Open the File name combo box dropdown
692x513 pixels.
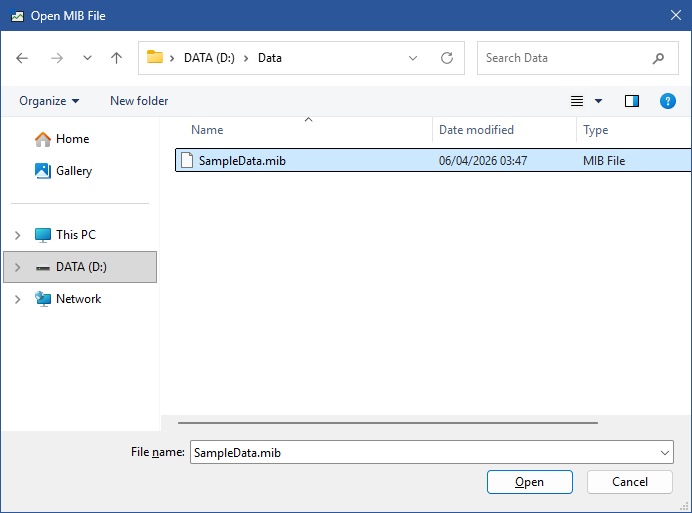[666, 453]
